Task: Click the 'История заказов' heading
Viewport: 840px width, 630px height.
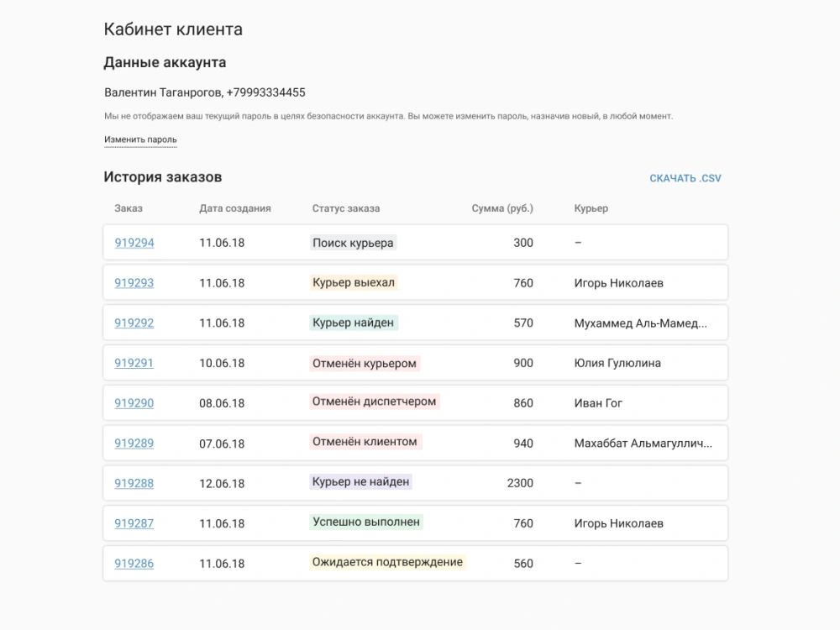Action: click(162, 177)
